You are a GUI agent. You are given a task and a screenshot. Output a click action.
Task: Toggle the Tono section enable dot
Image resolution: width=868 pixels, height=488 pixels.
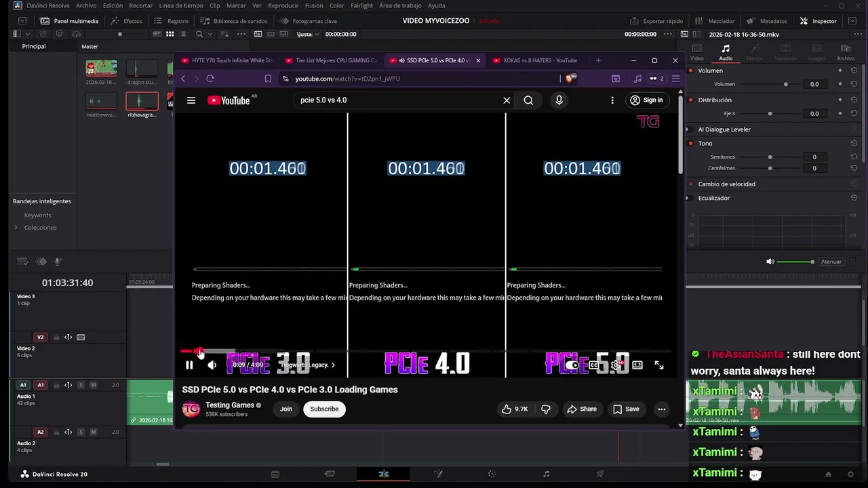(691, 143)
